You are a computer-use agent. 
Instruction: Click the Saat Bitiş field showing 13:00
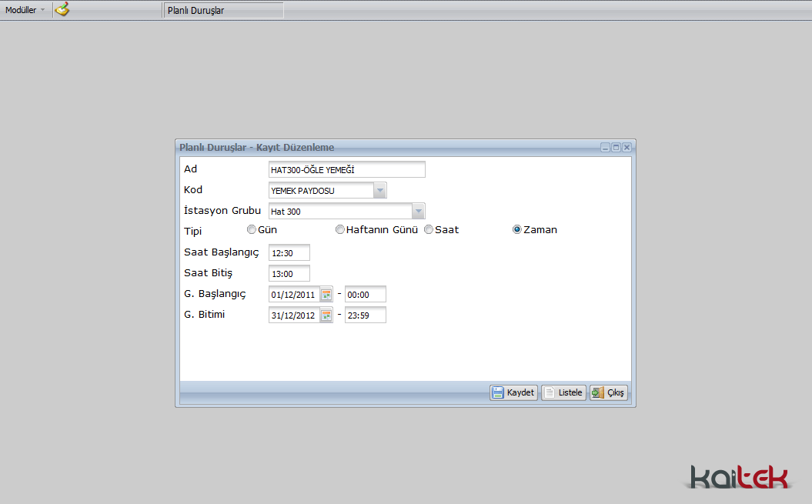[289, 274]
